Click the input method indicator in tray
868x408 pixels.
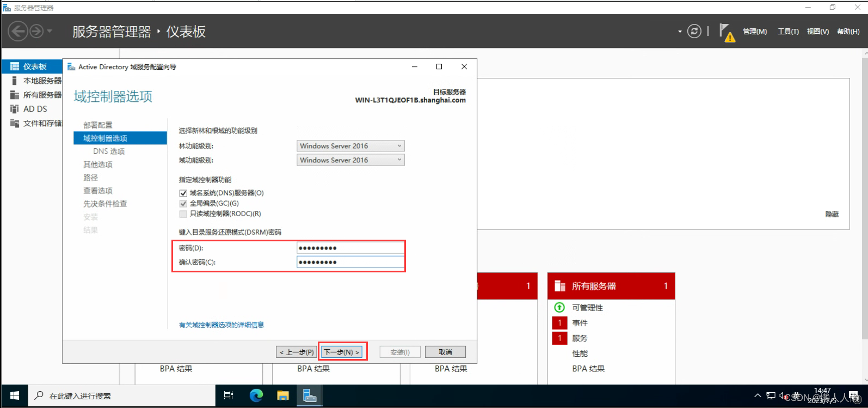point(796,396)
